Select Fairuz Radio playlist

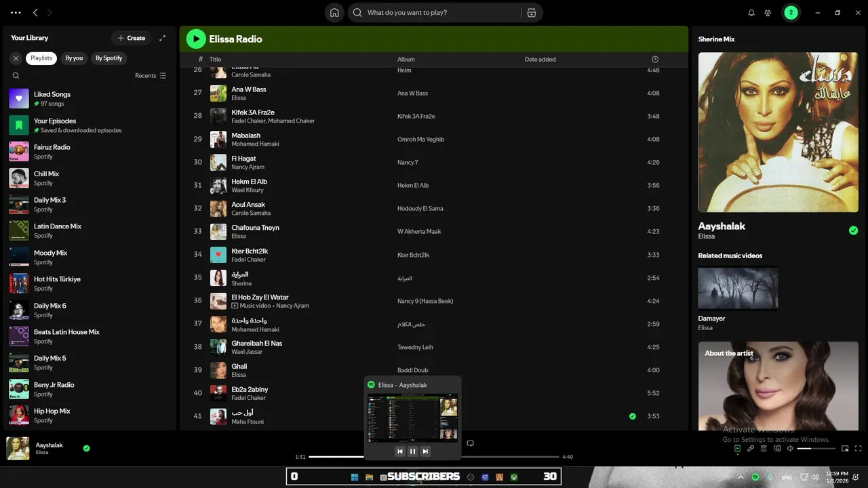pyautogui.click(x=88, y=151)
